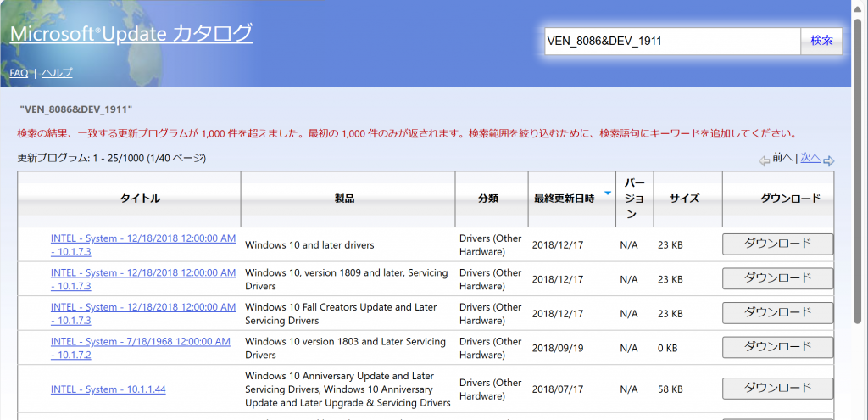868x420 pixels.
Task: Download the Windows 10 and later drivers update
Action: click(x=778, y=244)
